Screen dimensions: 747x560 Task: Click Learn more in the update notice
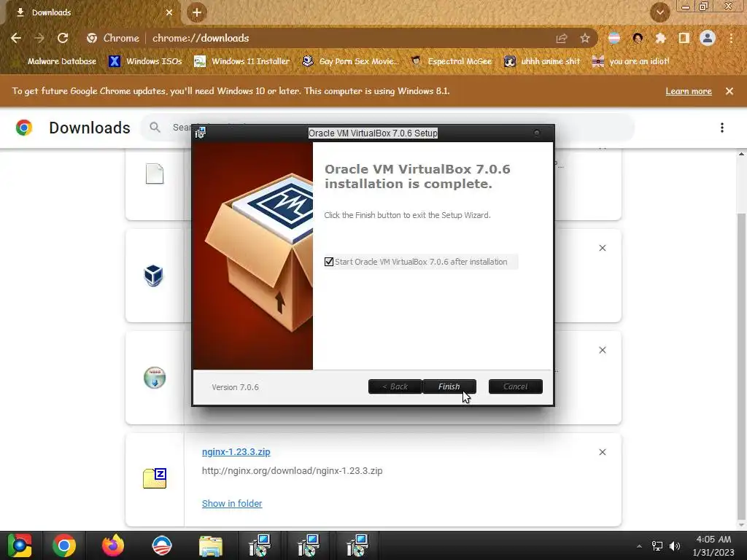[689, 91]
